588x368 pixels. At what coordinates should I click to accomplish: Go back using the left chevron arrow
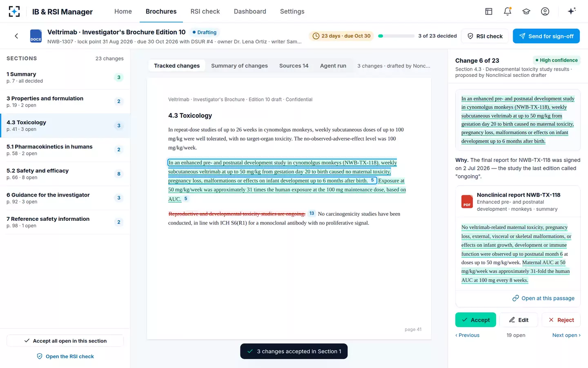16,36
